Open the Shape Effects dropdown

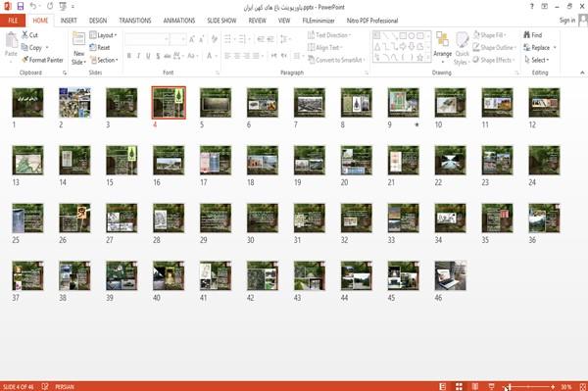tap(494, 60)
